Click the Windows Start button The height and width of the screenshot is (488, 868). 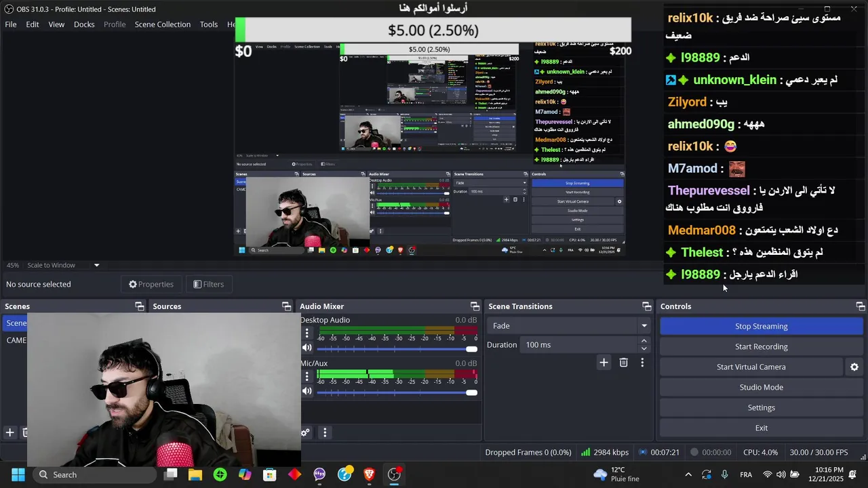(x=18, y=474)
